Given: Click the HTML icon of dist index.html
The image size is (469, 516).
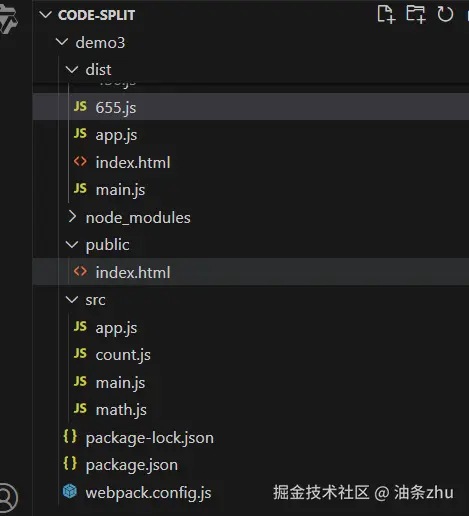Looking at the screenshot, I should pos(80,162).
